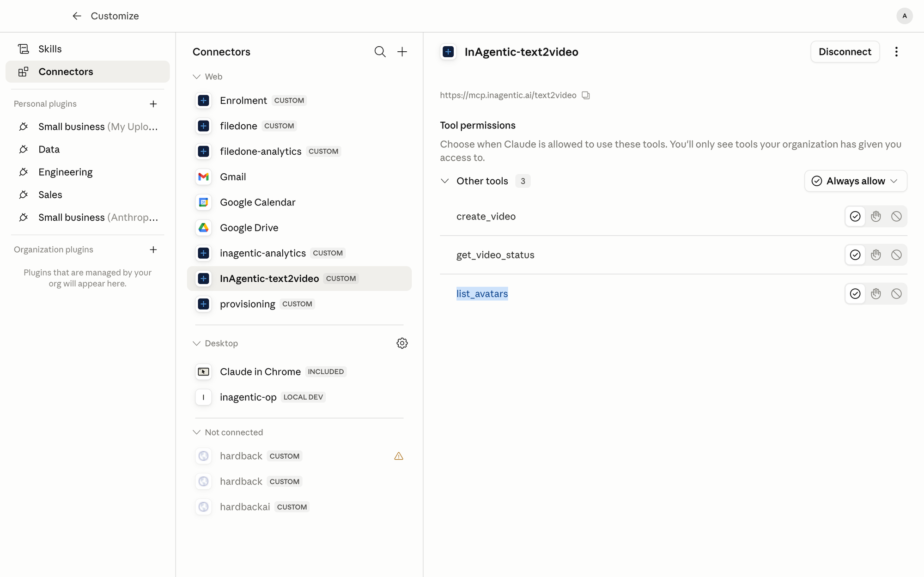The image size is (924, 577).
Task: Click the provisioning connector icon
Action: tap(203, 304)
